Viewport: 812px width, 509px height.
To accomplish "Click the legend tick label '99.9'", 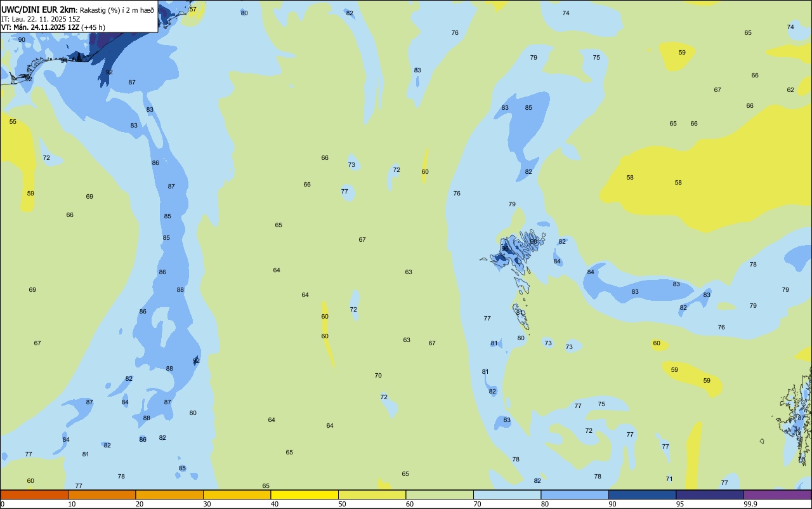I will 750,504.
